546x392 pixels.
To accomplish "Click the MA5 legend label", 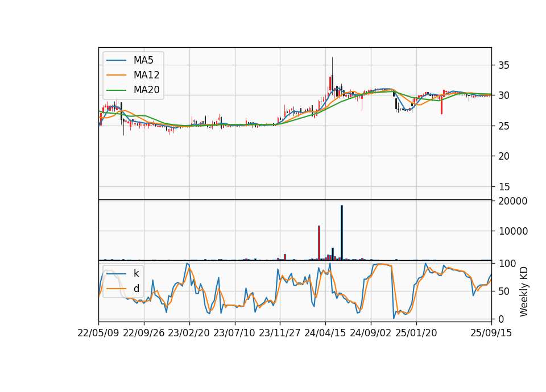I will pos(143,60).
